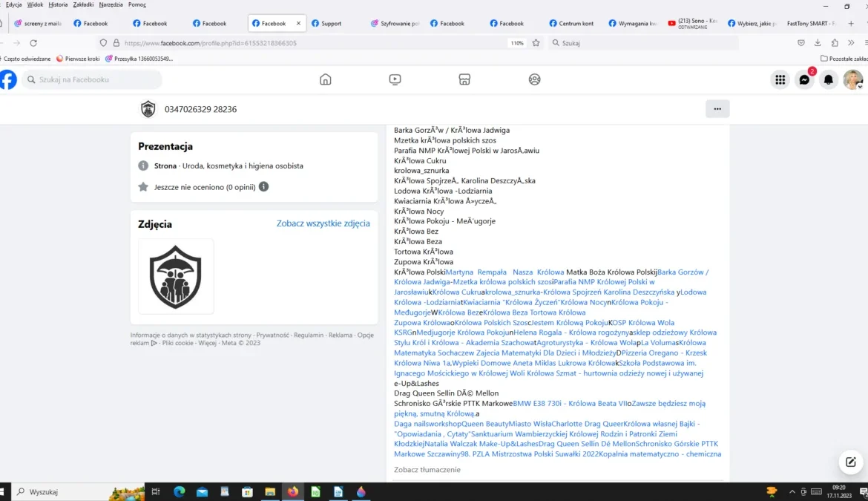The height and width of the screenshot is (501, 868).
Task: Open Messenger chats icon
Action: pos(804,79)
